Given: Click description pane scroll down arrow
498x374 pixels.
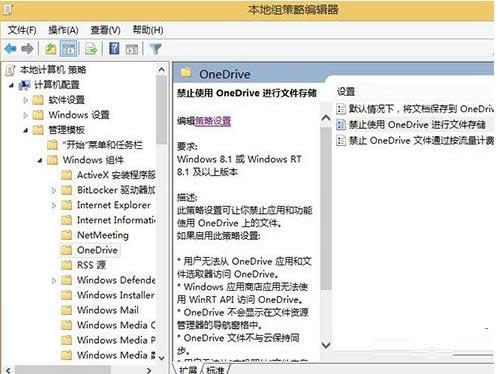Looking at the screenshot, I should [x=326, y=345].
